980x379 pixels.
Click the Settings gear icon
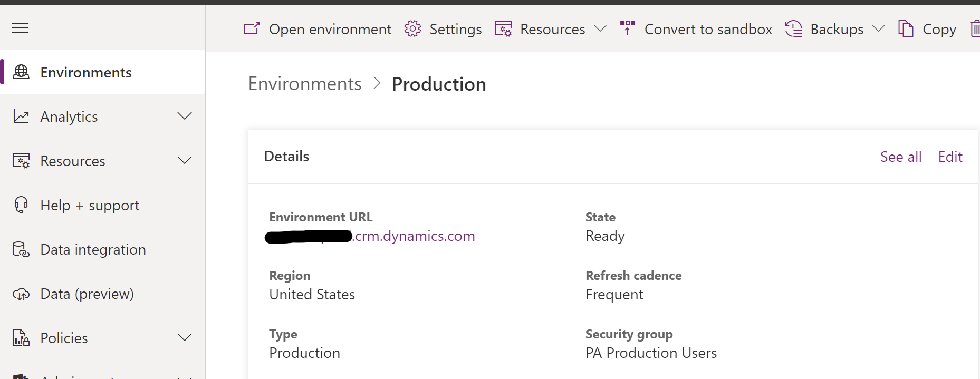click(x=412, y=28)
